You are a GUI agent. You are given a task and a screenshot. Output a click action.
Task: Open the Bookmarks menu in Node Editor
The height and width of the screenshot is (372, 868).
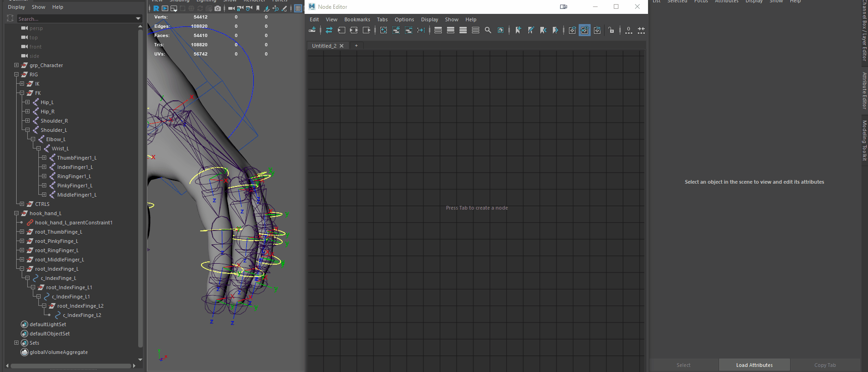tap(357, 19)
